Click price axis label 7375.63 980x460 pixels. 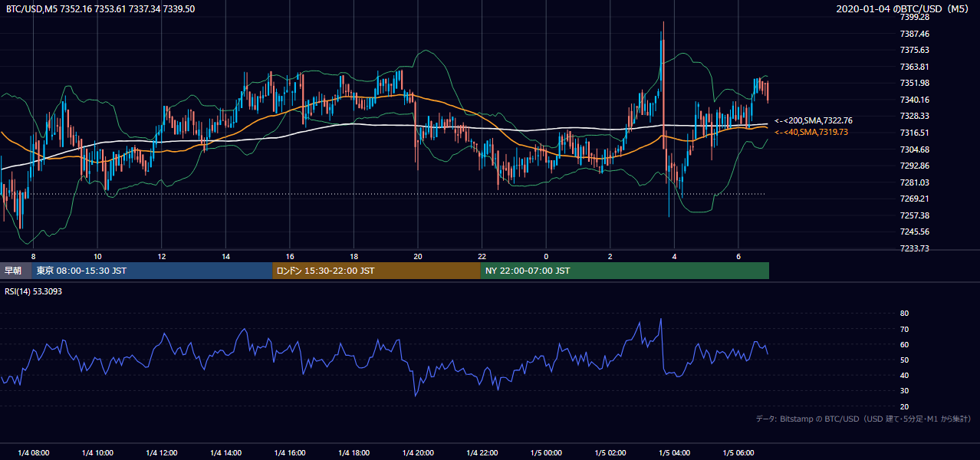(915, 50)
